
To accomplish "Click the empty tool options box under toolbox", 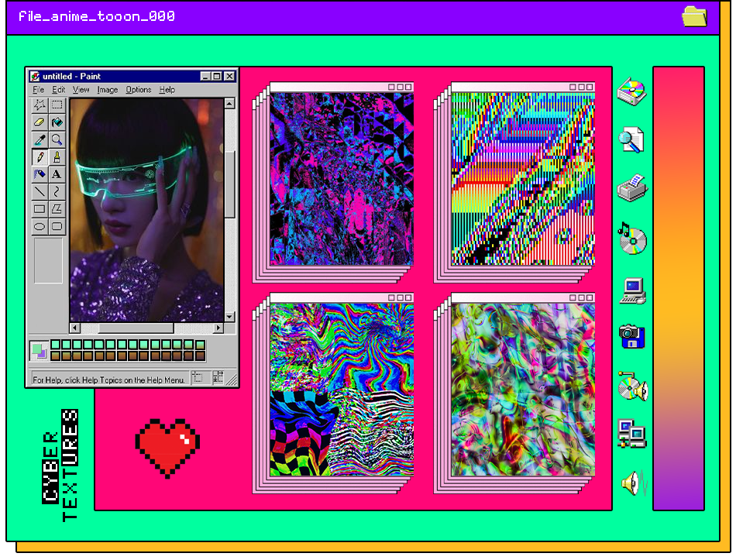I will (48, 260).
